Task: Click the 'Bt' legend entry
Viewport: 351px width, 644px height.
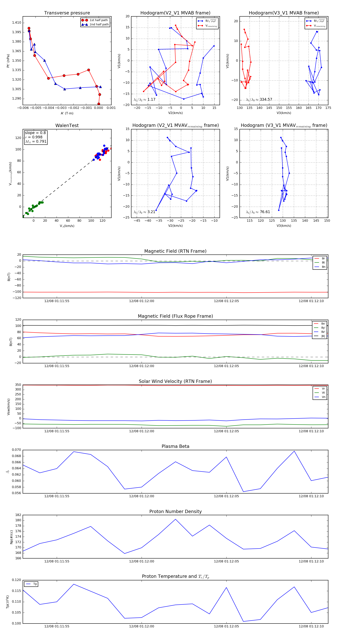Action: 320,262
